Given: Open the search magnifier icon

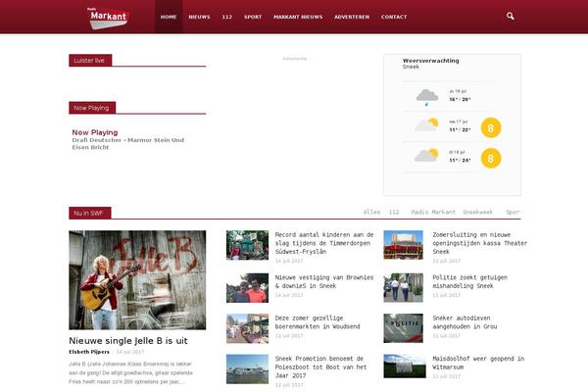Looking at the screenshot, I should point(511,17).
